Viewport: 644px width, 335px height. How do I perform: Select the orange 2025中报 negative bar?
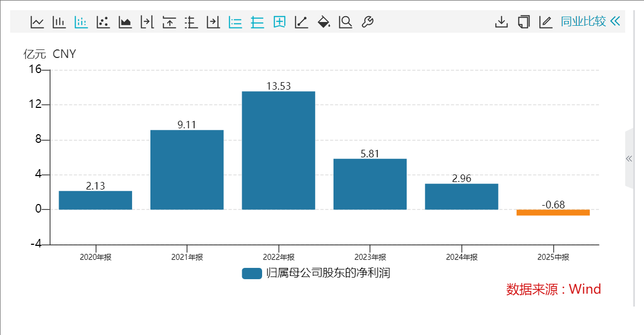click(553, 212)
